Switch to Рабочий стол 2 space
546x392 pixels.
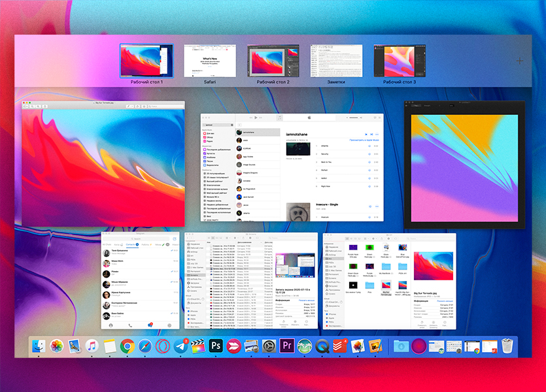273,61
